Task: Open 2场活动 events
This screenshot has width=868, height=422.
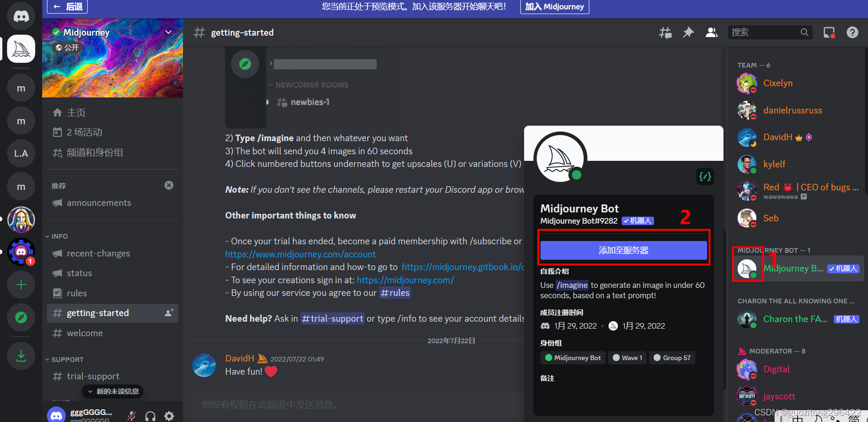Action: pos(113,132)
